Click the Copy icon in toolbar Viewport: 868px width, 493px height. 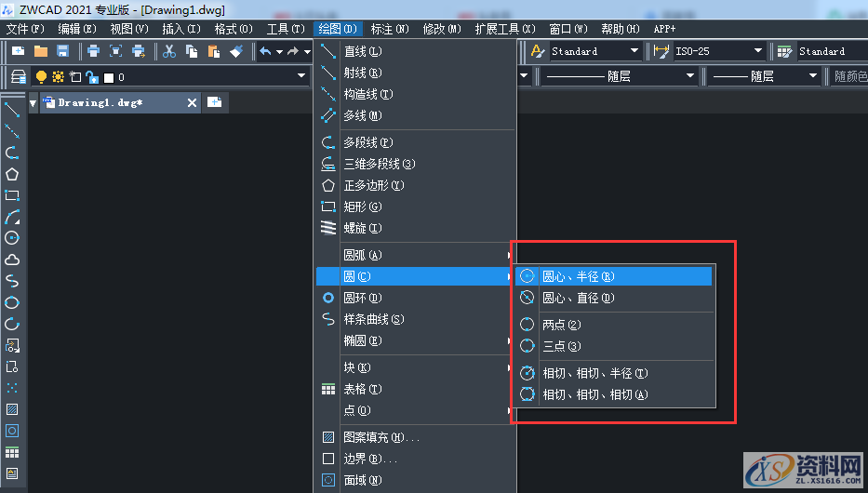point(192,51)
